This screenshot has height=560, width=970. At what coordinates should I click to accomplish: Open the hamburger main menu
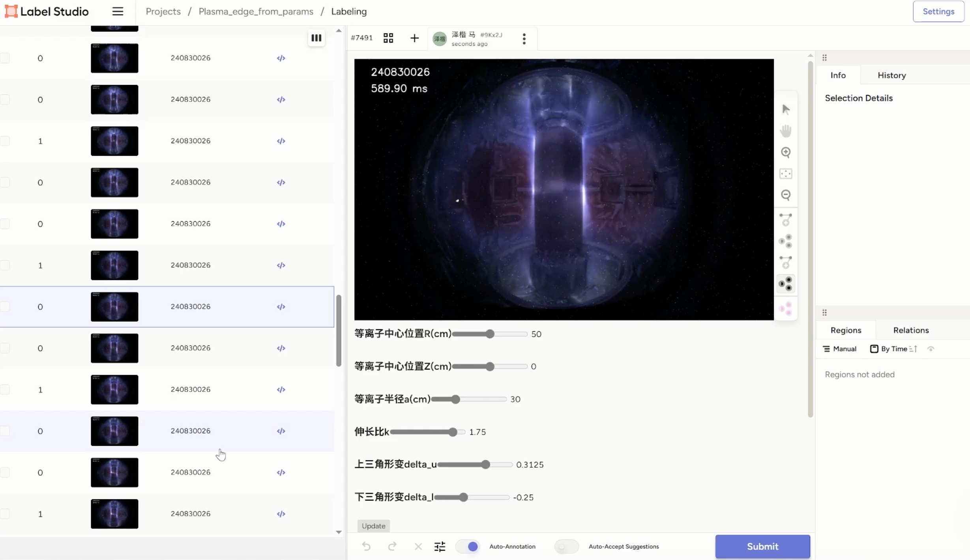tap(118, 11)
